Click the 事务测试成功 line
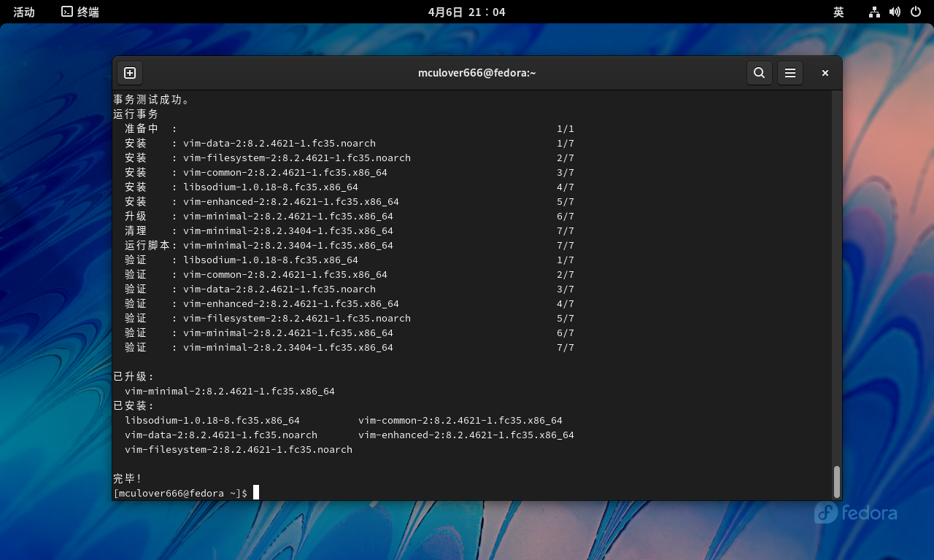The image size is (934, 560). pos(152,99)
